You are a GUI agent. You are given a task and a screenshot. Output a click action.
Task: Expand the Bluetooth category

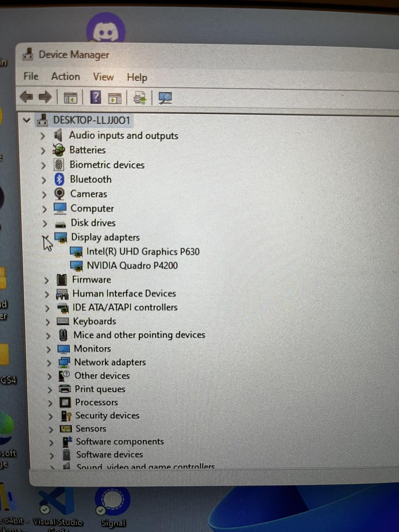[x=44, y=180]
